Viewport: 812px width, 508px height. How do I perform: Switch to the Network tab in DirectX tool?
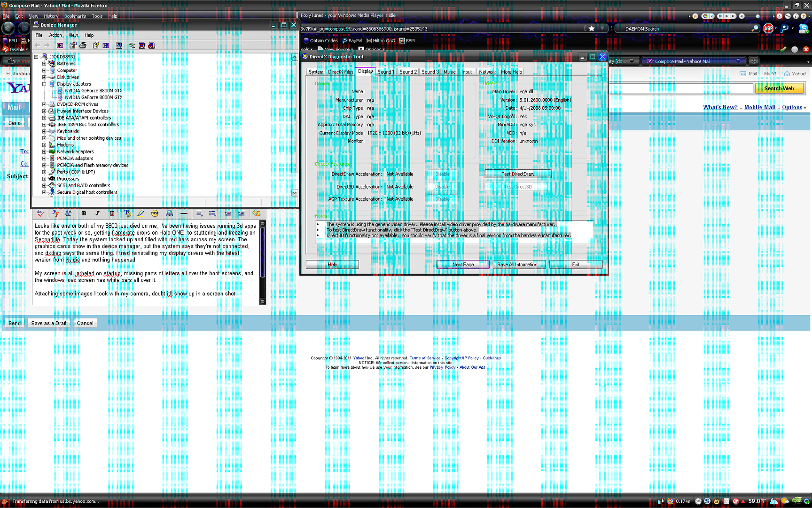[x=487, y=72]
